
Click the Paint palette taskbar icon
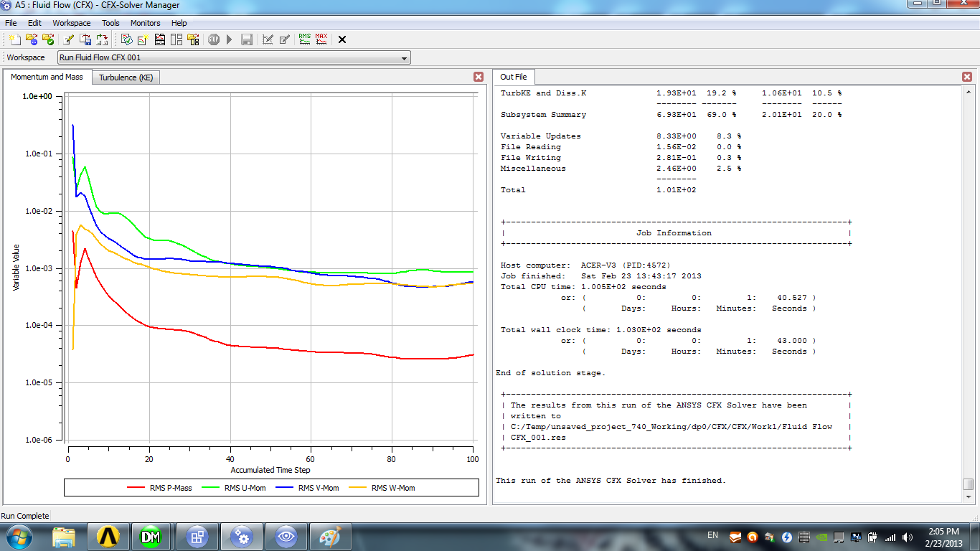331,537
